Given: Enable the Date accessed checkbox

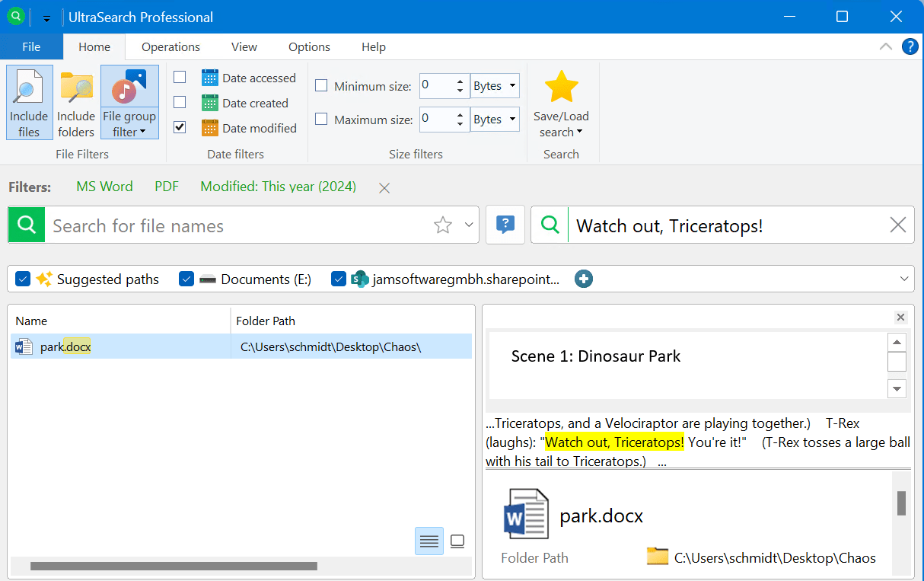Looking at the screenshot, I should pos(180,78).
